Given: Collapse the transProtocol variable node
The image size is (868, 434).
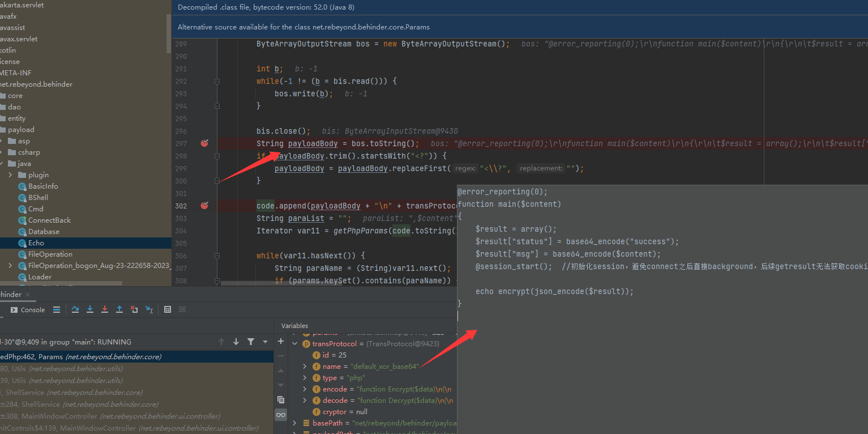Looking at the screenshot, I should (x=294, y=344).
